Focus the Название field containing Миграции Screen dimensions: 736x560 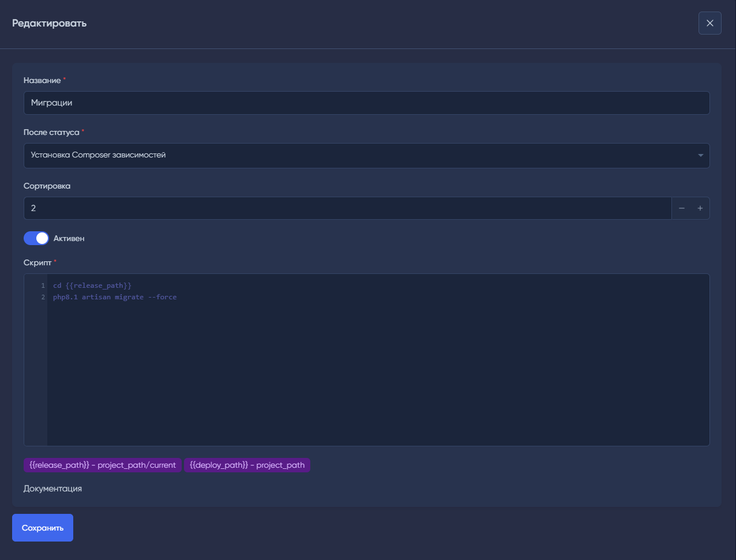tap(366, 103)
